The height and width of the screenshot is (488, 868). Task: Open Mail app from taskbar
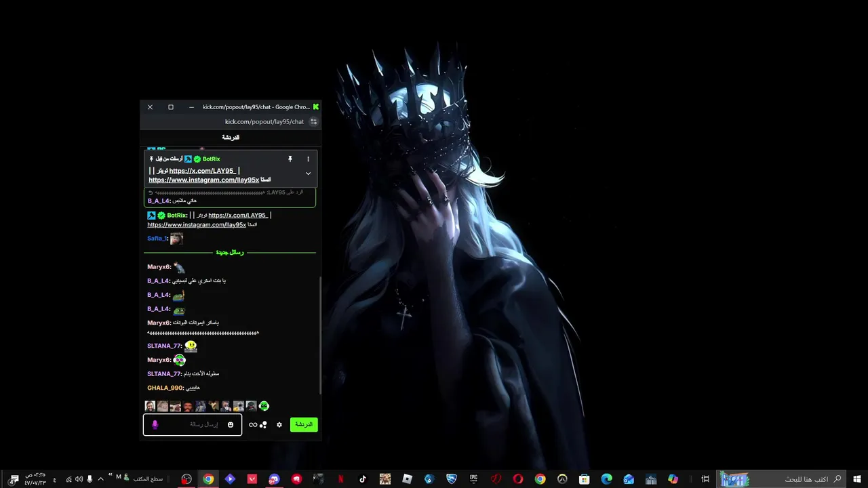(629, 479)
